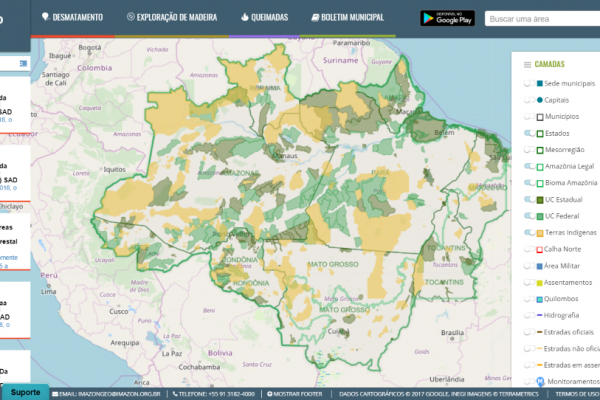Click the Suporte button
Image resolution: width=600 pixels, height=400 pixels.
tap(26, 392)
